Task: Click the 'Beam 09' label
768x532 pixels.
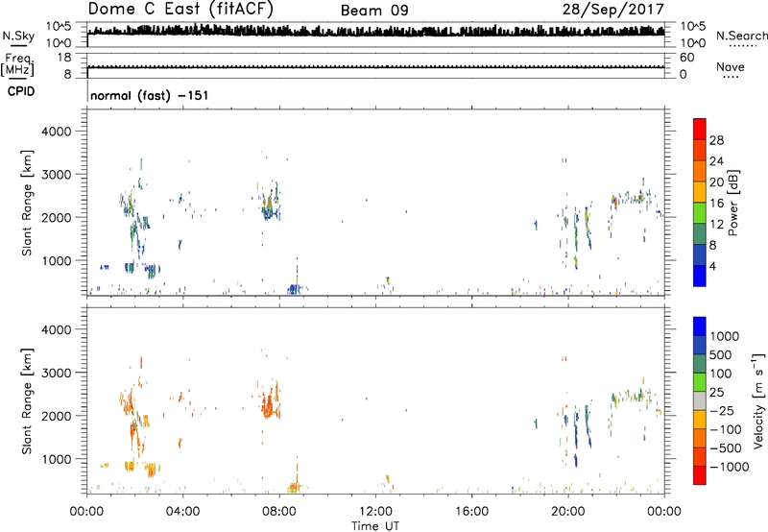Action: [x=374, y=11]
